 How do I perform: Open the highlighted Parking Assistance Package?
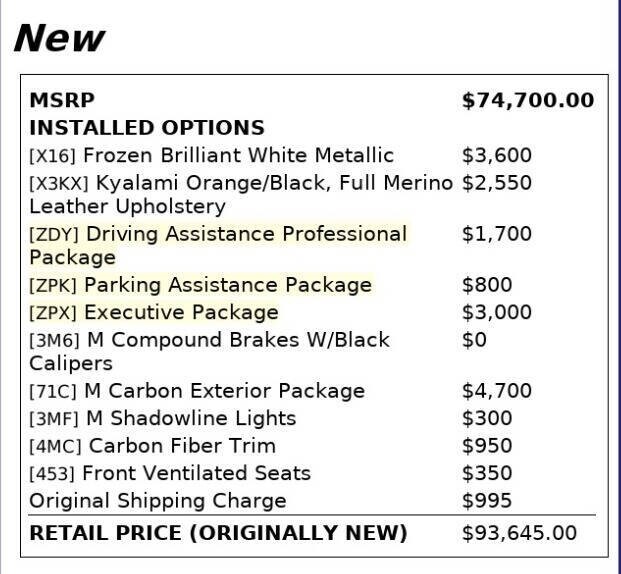[x=201, y=285]
